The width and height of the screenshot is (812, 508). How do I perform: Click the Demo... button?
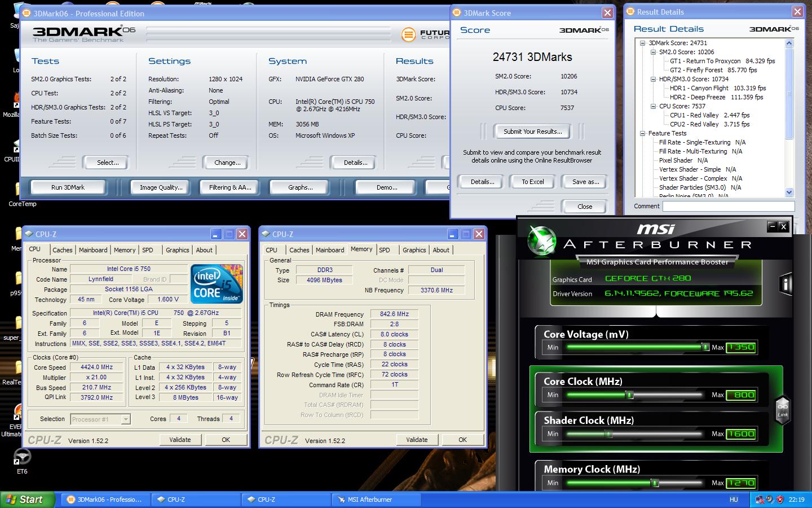click(x=387, y=187)
